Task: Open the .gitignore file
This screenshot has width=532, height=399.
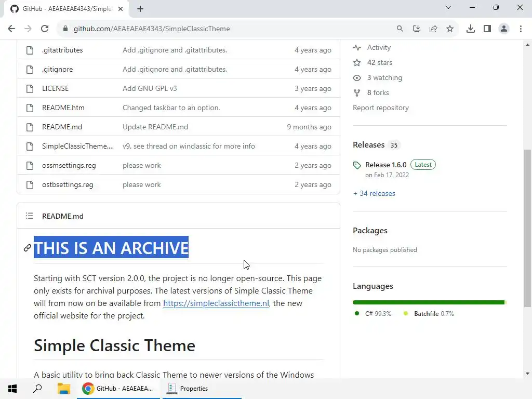Action: [x=57, y=69]
